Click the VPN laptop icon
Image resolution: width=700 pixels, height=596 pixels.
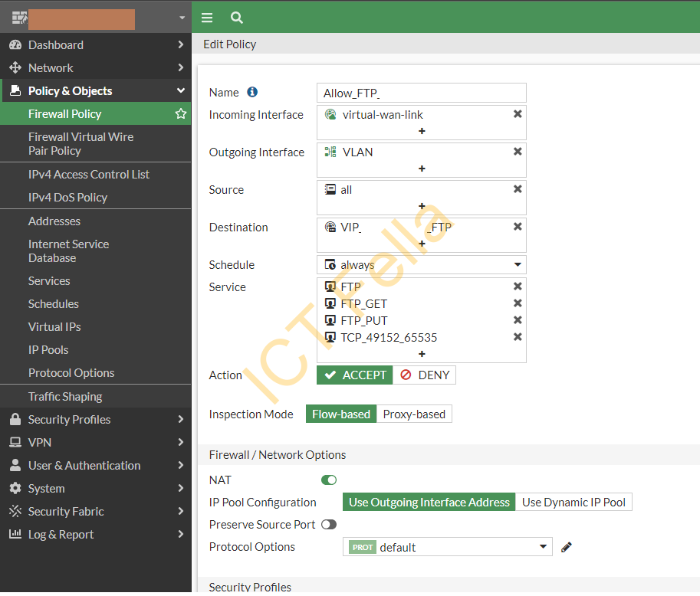[x=15, y=442]
